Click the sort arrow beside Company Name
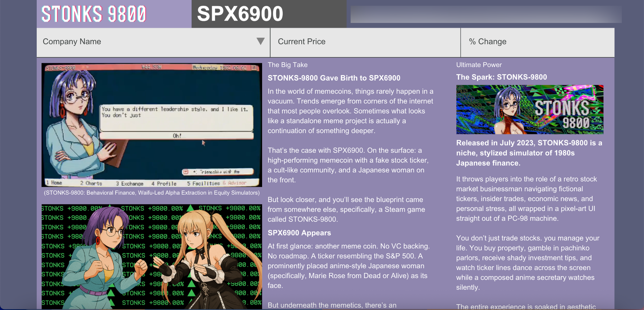644x310 pixels. point(260,41)
